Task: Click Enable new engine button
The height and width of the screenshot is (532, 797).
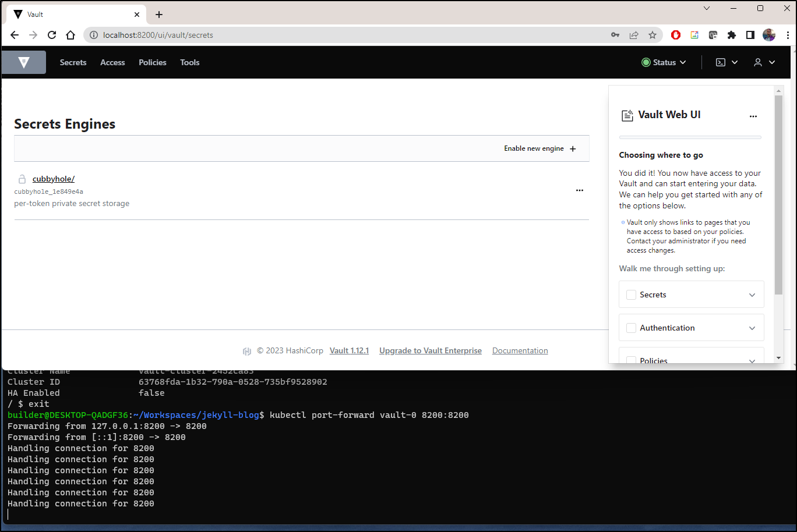Action: coord(540,148)
